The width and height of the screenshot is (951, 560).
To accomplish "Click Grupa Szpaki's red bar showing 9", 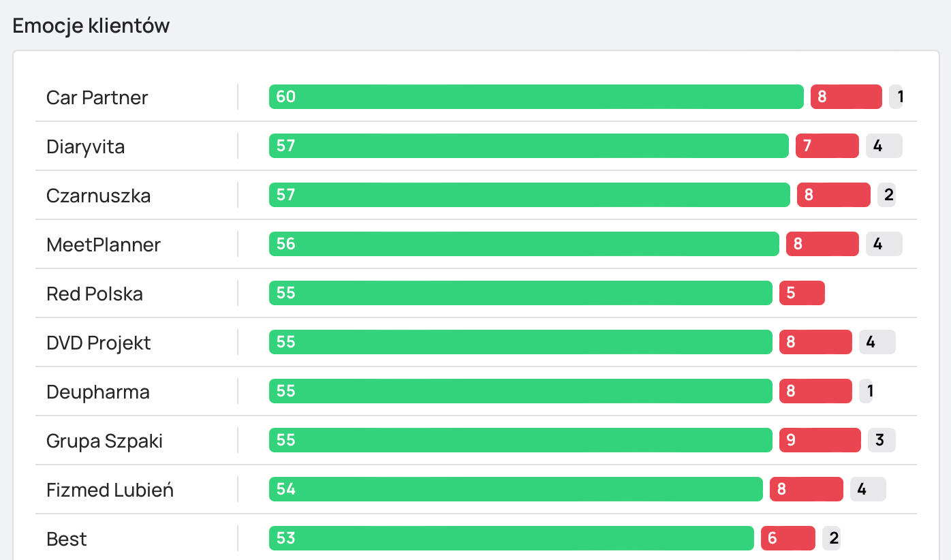I will coord(820,440).
